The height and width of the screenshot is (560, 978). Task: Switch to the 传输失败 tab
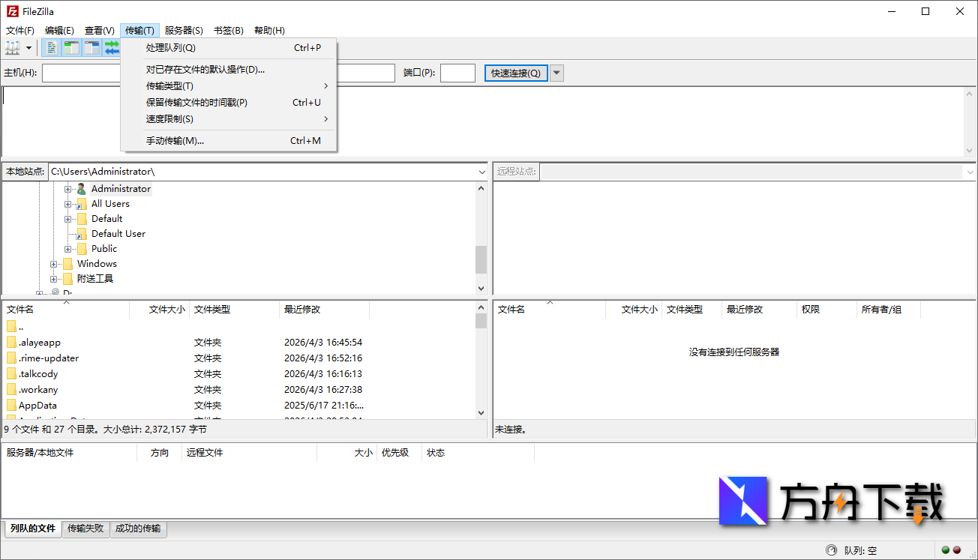85,529
